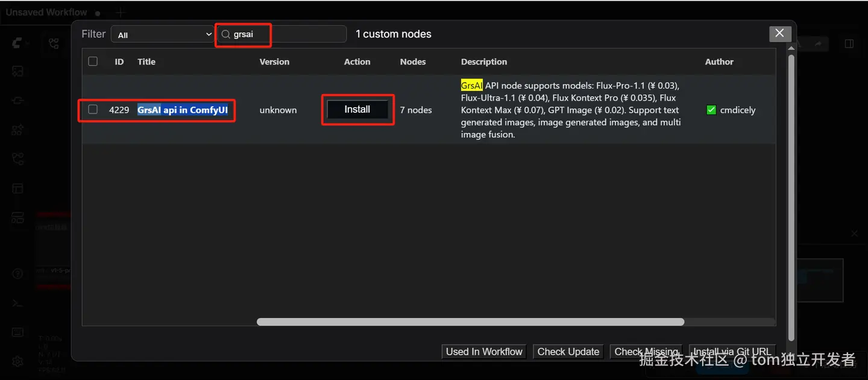Image resolution: width=868 pixels, height=380 pixels.
Task: Open the settings gear icon
Action: 17,361
